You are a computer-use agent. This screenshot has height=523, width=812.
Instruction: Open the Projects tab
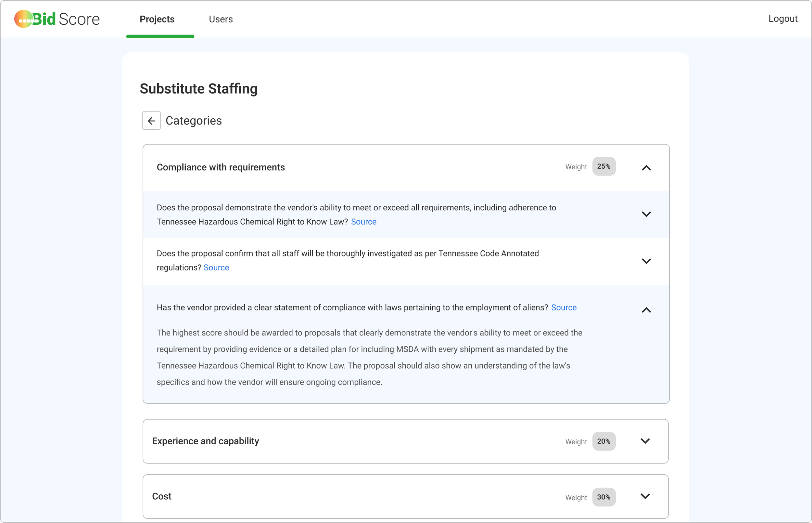(x=157, y=20)
